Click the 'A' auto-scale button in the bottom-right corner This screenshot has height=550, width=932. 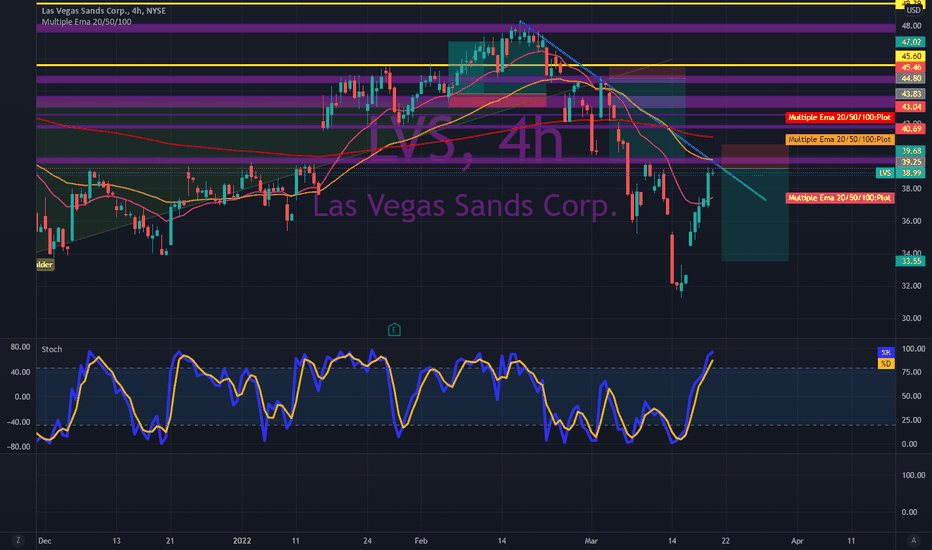click(x=913, y=540)
